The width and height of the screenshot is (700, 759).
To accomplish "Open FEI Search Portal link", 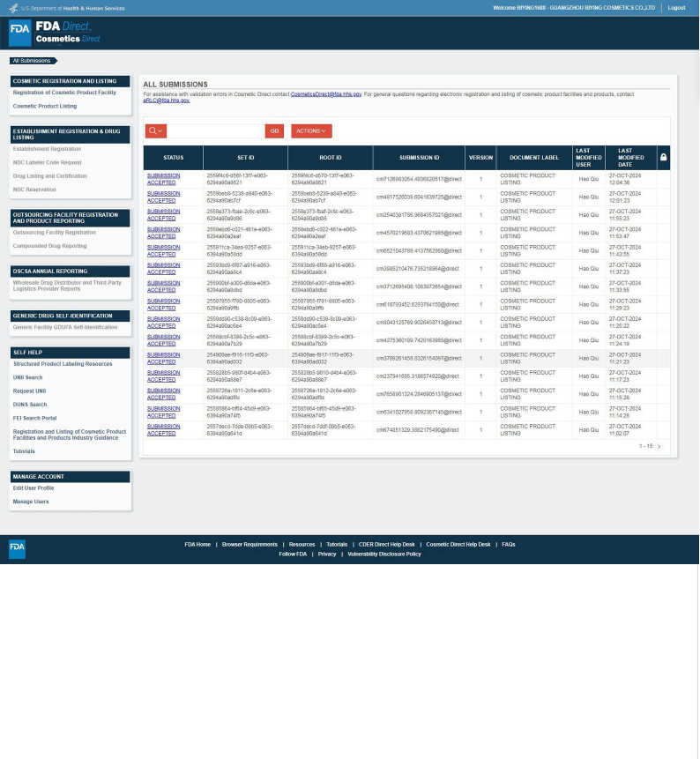I will point(34,418).
